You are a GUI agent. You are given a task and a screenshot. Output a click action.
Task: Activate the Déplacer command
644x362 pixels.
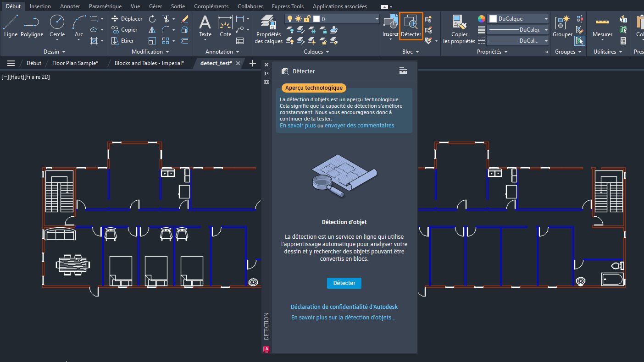(x=127, y=19)
